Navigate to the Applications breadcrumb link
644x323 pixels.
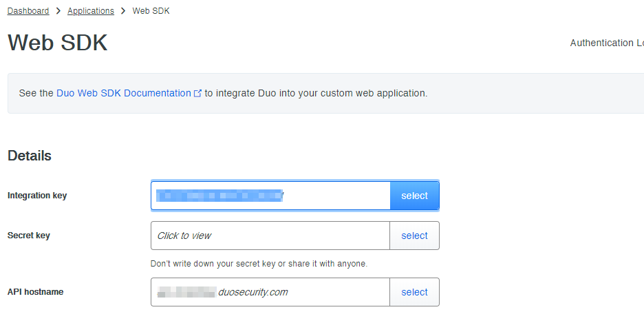pyautogui.click(x=91, y=11)
